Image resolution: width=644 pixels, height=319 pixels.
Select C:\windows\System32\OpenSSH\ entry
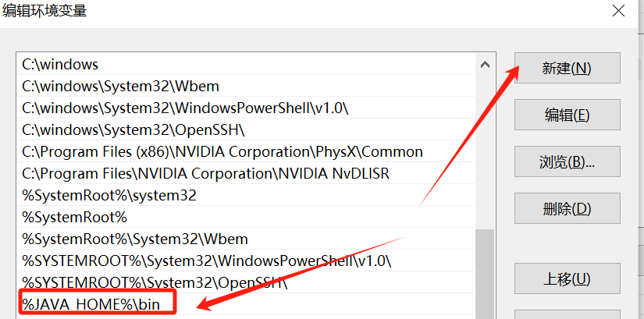tap(246, 129)
